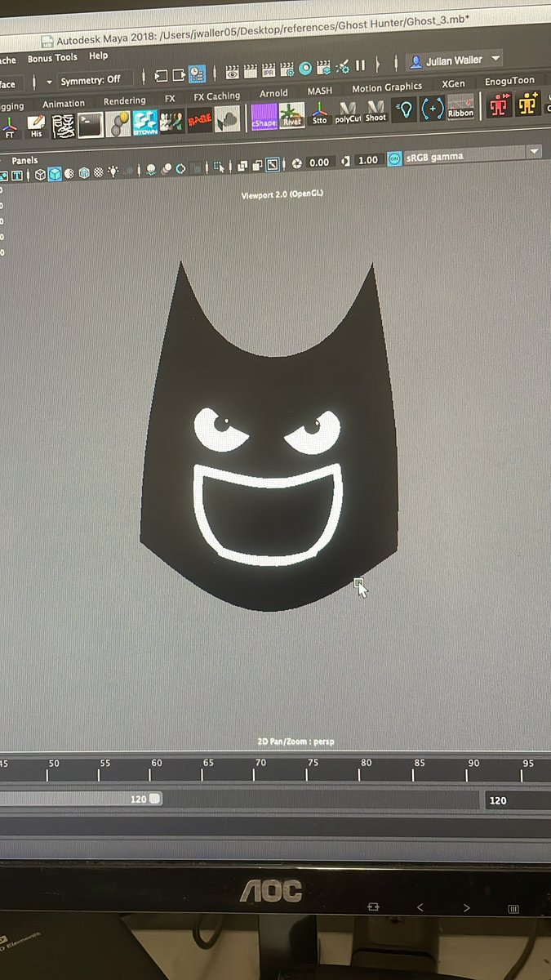This screenshot has height=980, width=551.
Task: Click the BTOWN shelf icon
Action: [144, 122]
